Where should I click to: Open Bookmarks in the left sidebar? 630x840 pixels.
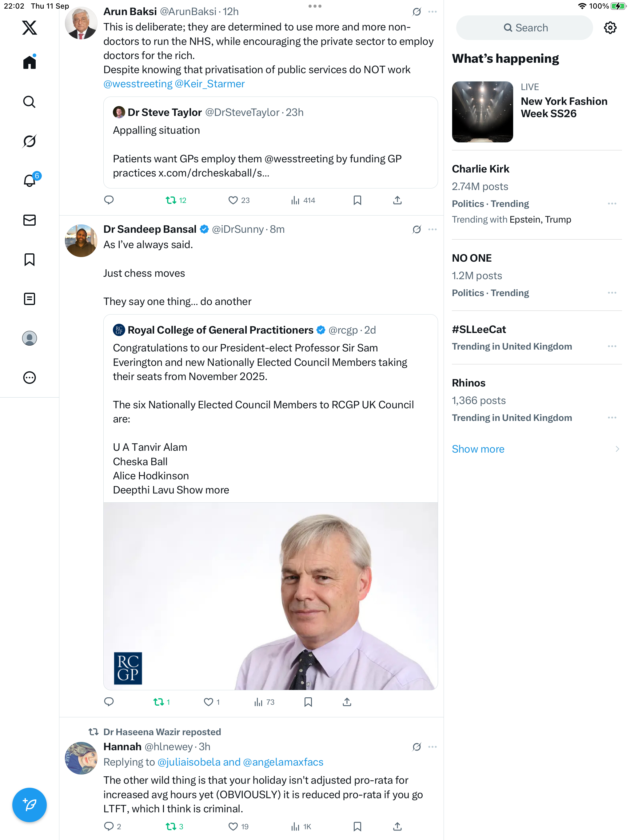click(x=29, y=260)
